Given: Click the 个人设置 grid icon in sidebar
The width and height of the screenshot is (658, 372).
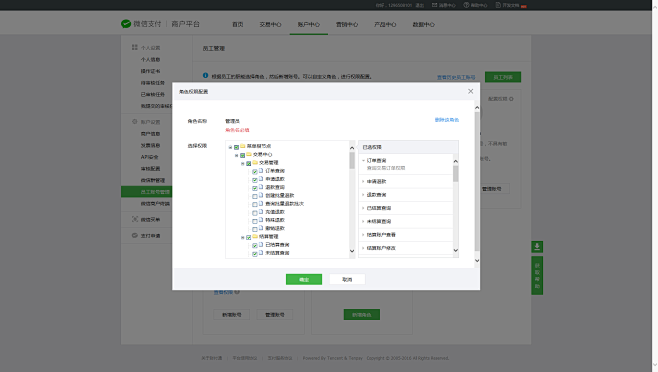Looking at the screenshot, I should [x=135, y=47].
